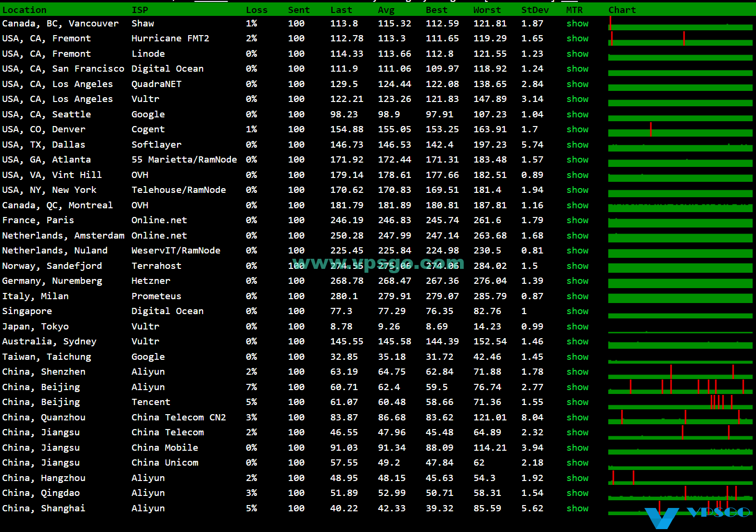756x532 pixels.
Task: Show MTR for Beijing Tencent row
Action: click(577, 402)
